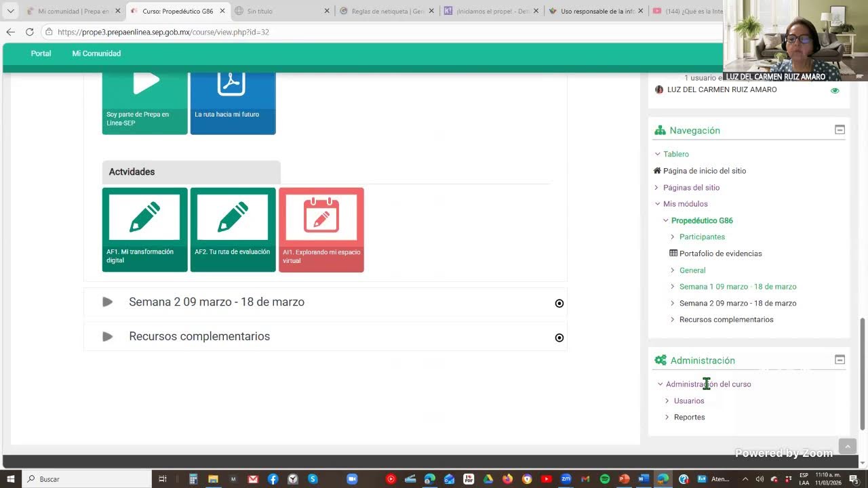The width and height of the screenshot is (868, 488).
Task: Switch to the YouTube (144) browser tab
Action: (686, 12)
